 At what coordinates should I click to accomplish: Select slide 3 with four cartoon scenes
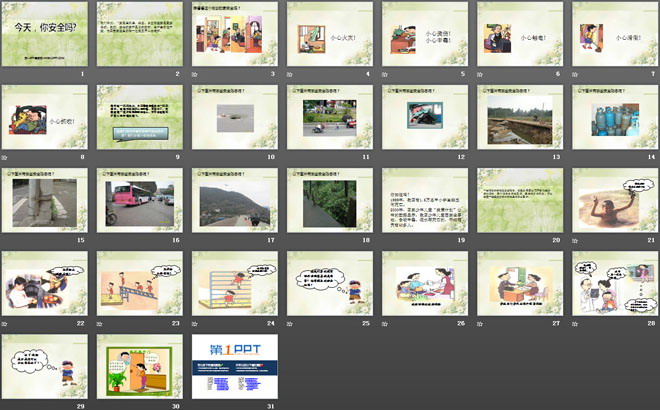click(x=235, y=34)
